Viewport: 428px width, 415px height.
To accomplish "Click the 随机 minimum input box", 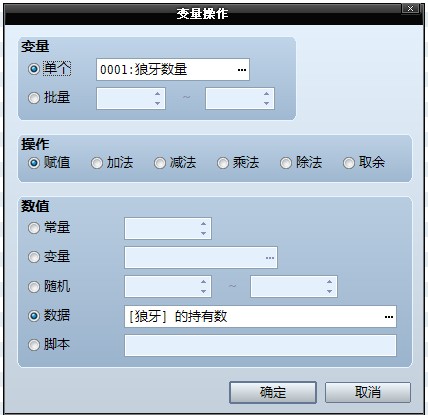I will click(168, 286).
